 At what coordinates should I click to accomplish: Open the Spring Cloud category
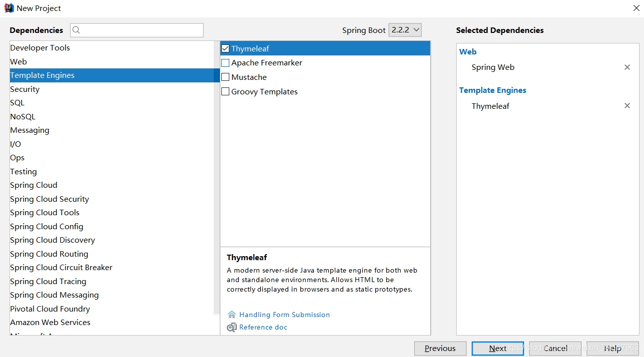[112, 185]
